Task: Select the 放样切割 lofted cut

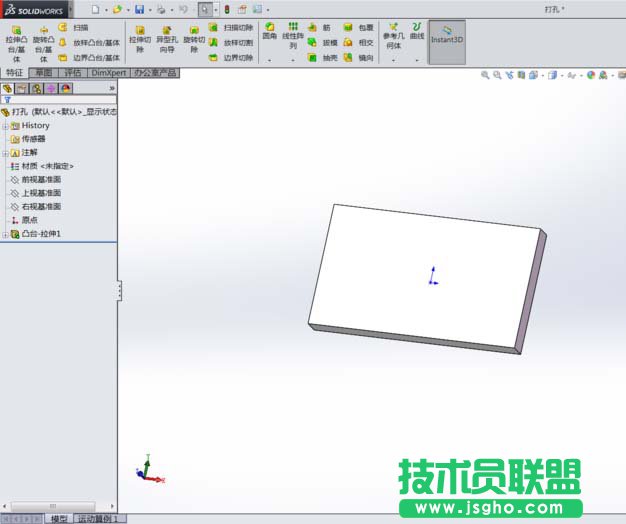Action: point(231,43)
